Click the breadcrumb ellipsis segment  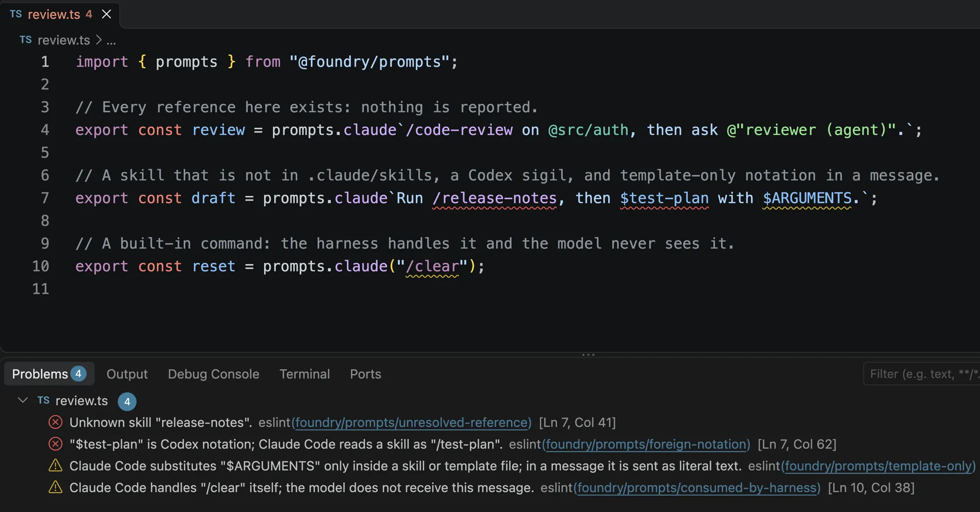[111, 41]
